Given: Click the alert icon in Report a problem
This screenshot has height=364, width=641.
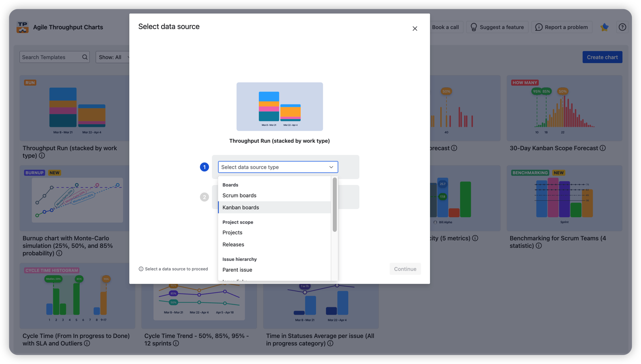Looking at the screenshot, I should pyautogui.click(x=539, y=27).
